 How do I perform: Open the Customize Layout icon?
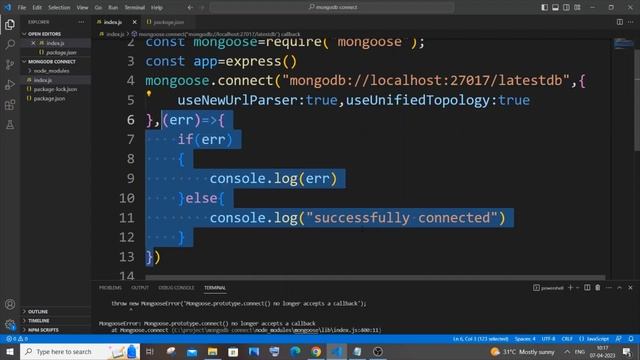[577, 7]
